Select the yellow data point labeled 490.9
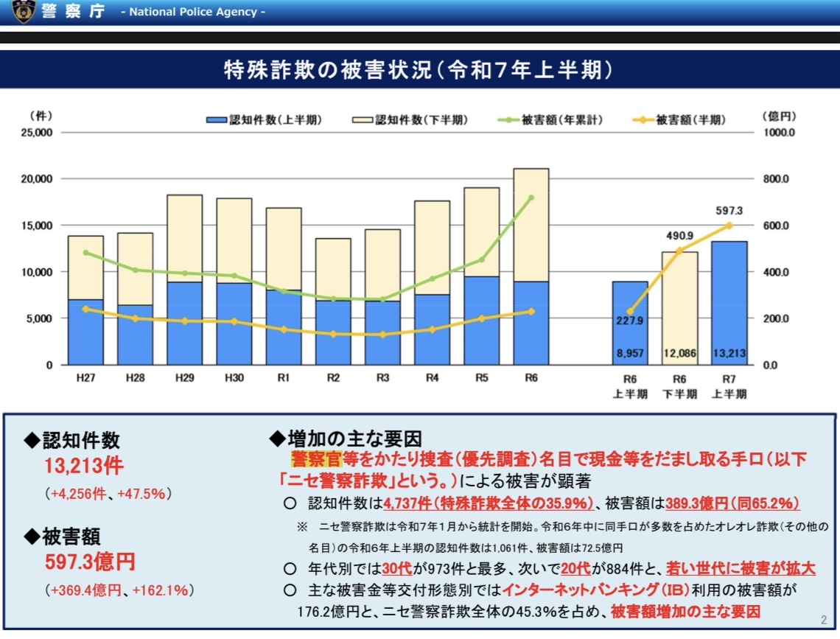 679,251
